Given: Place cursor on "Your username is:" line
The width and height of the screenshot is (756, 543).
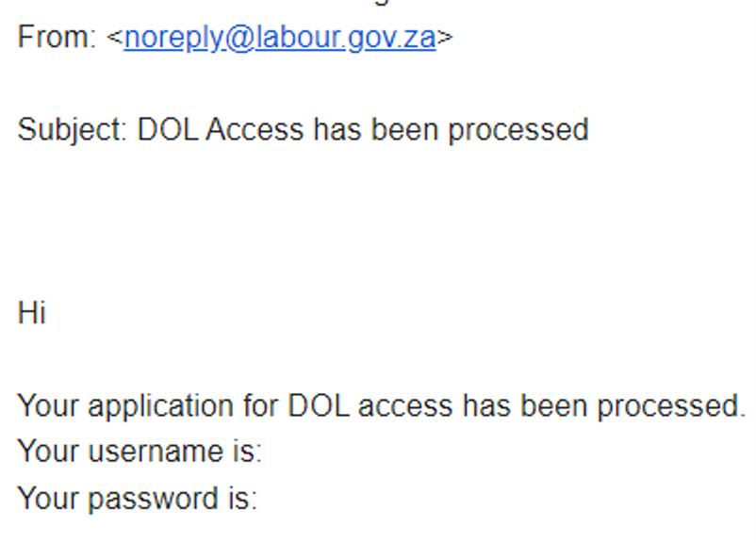Looking at the screenshot, I should (x=140, y=452).
